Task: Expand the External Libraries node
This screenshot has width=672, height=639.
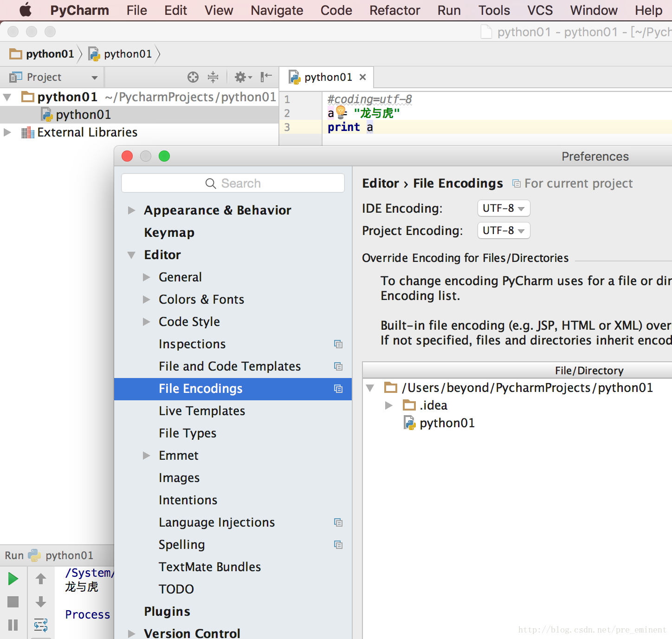Action: [x=7, y=132]
